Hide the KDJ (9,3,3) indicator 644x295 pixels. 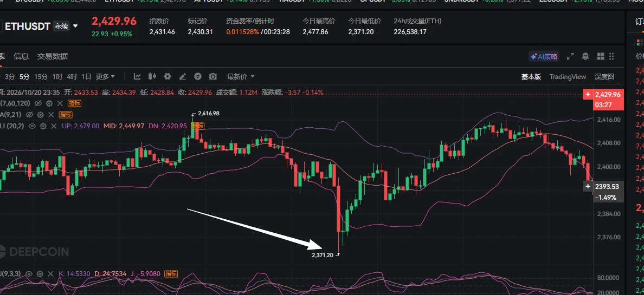[x=29, y=274]
